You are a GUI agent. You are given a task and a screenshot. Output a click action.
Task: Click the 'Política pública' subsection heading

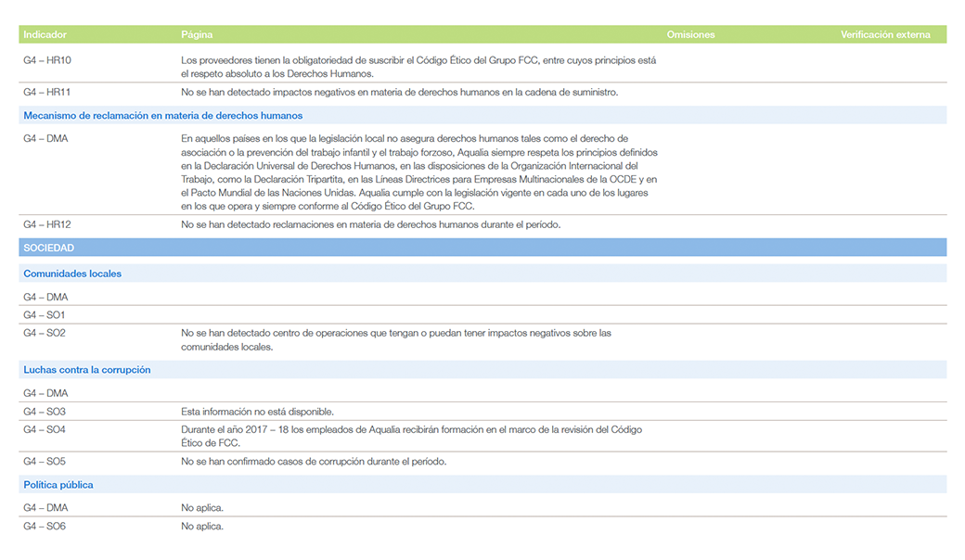point(58,485)
